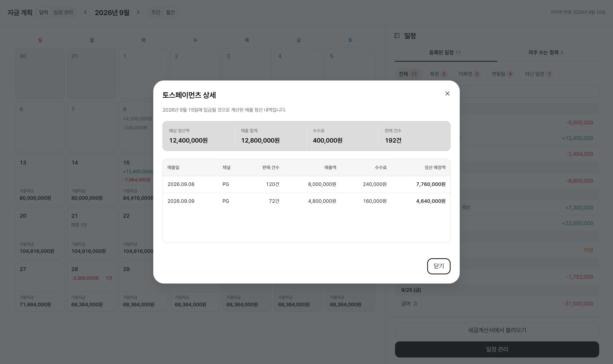This screenshot has height=364, width=613.
Task: Open calendar day 28 showing -3,300,000원
Action: (92, 286)
